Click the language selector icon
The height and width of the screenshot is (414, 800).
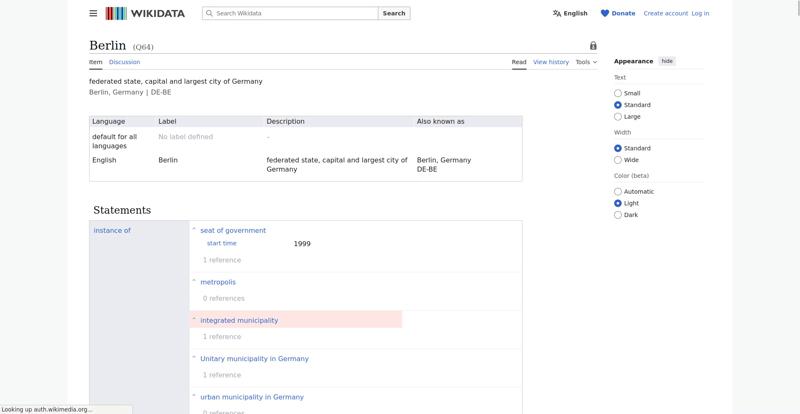click(x=557, y=13)
